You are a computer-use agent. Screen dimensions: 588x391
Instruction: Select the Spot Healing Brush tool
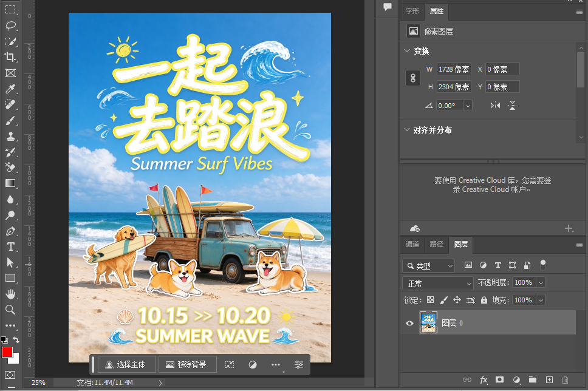10,104
